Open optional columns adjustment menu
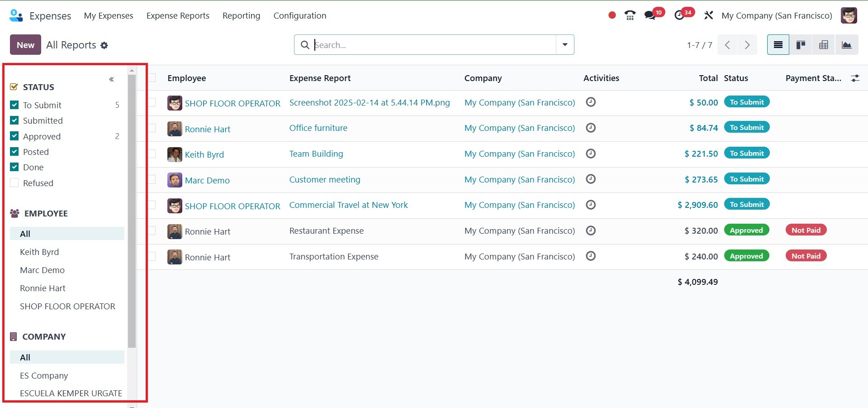The height and width of the screenshot is (408, 868). click(x=855, y=78)
